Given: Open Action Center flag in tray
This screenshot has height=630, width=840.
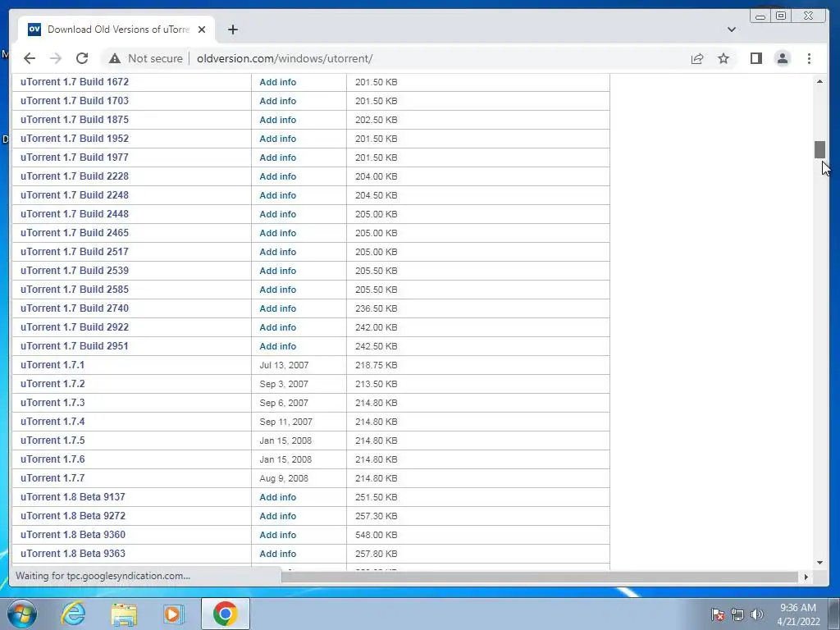Looking at the screenshot, I should click(x=718, y=614).
